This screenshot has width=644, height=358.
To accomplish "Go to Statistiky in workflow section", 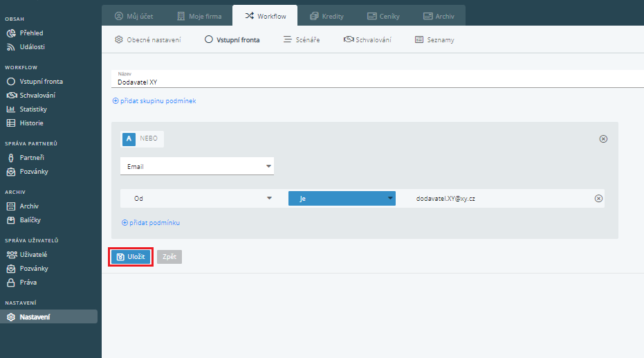I will [x=33, y=109].
